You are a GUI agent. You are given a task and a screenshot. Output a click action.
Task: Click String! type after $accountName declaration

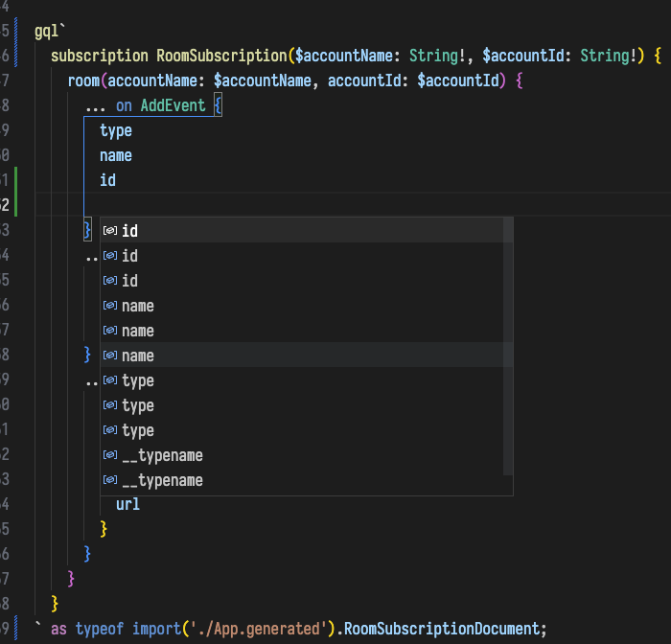click(437, 56)
